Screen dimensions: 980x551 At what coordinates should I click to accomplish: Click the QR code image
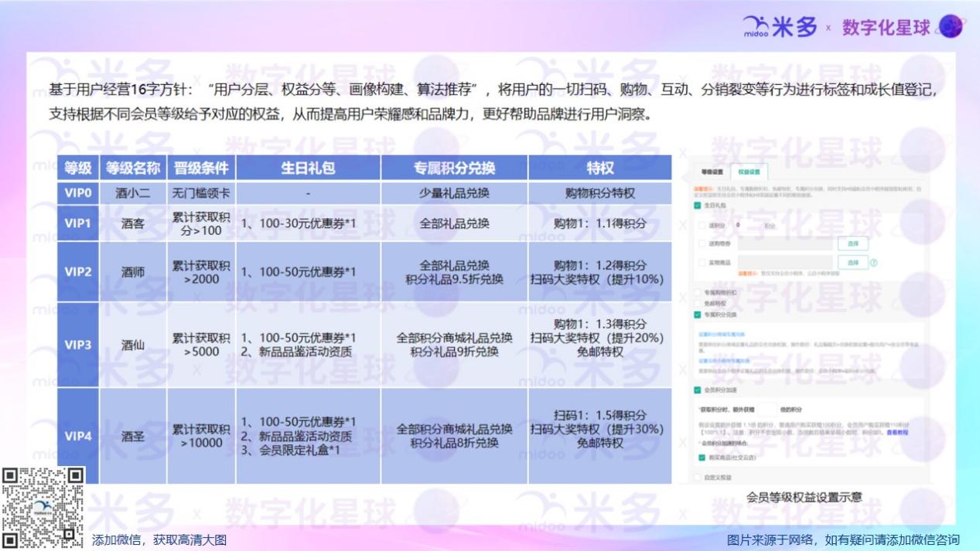[x=43, y=507]
